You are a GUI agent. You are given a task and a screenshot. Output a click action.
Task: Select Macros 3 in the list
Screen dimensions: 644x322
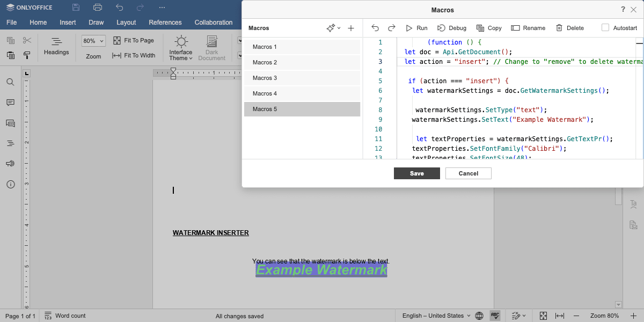[302, 78]
